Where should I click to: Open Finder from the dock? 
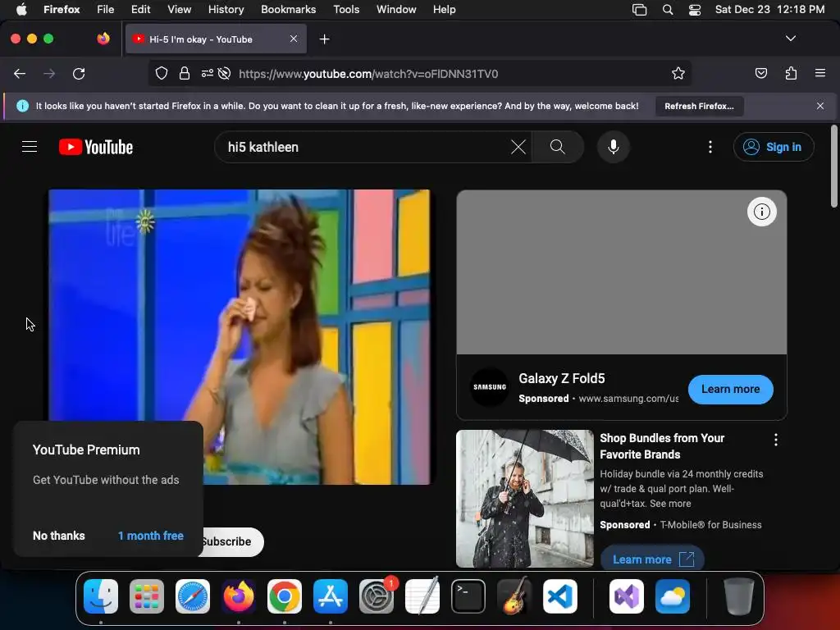tap(101, 596)
